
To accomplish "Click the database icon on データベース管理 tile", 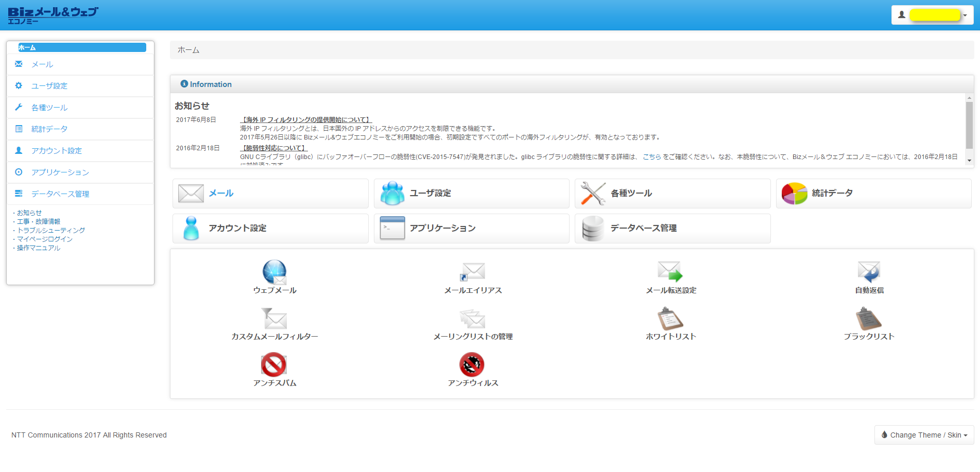I will click(593, 229).
